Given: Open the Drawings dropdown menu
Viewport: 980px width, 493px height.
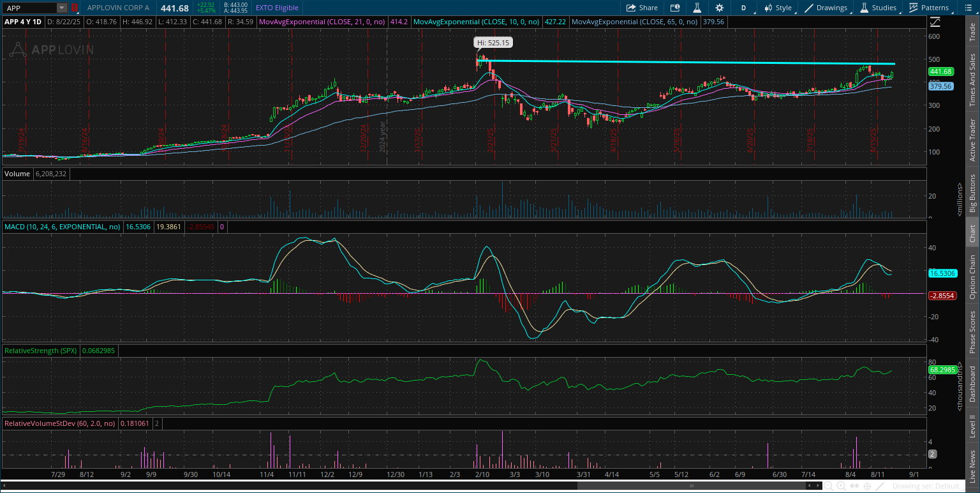Looking at the screenshot, I should pyautogui.click(x=827, y=8).
